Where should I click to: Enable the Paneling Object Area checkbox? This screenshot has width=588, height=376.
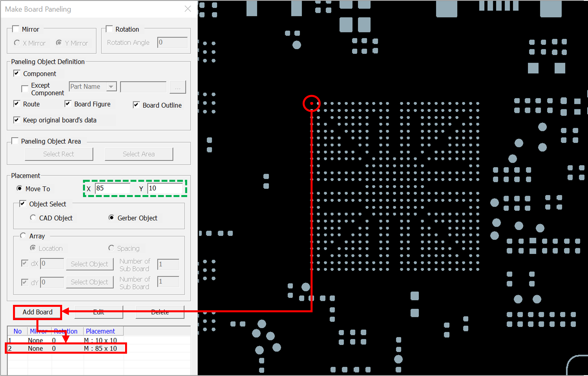pos(15,141)
